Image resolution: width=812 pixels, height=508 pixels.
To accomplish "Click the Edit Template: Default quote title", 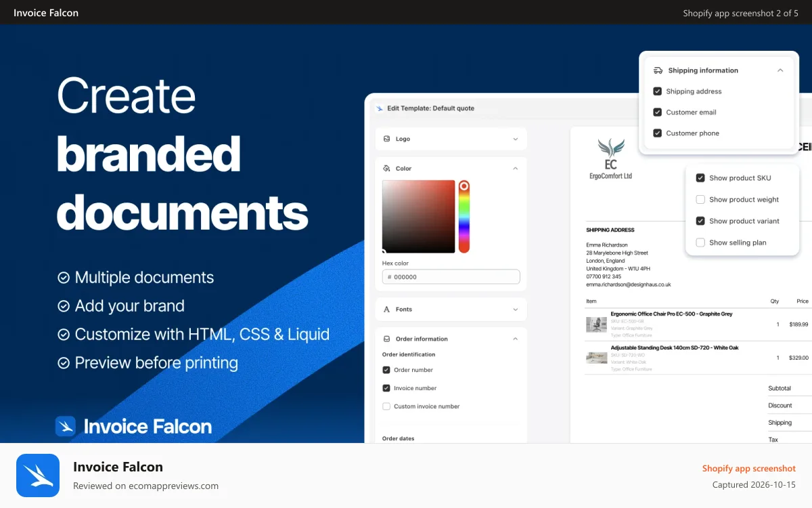I will pos(430,108).
